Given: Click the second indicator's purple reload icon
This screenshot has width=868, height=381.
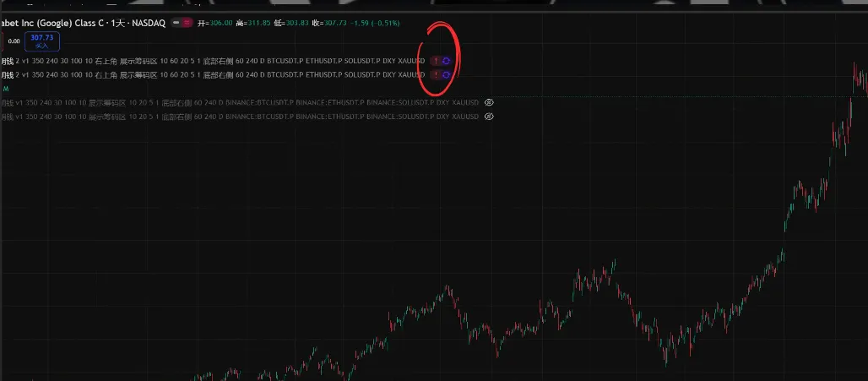Looking at the screenshot, I should point(446,74).
